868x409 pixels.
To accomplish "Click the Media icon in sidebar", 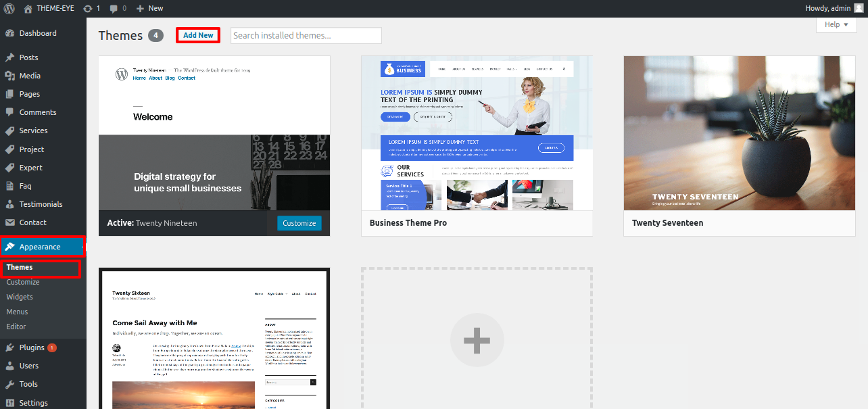I will tap(9, 76).
